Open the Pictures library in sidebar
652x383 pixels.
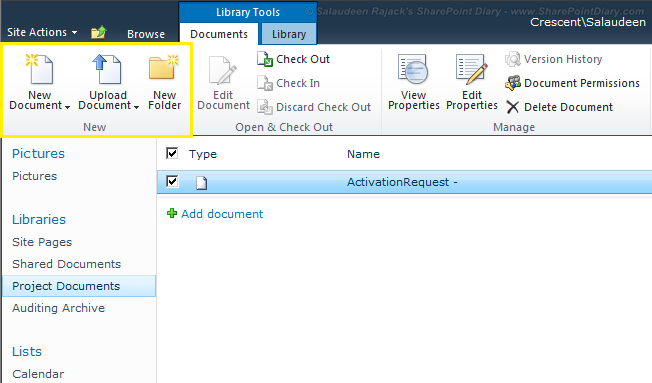[x=35, y=176]
